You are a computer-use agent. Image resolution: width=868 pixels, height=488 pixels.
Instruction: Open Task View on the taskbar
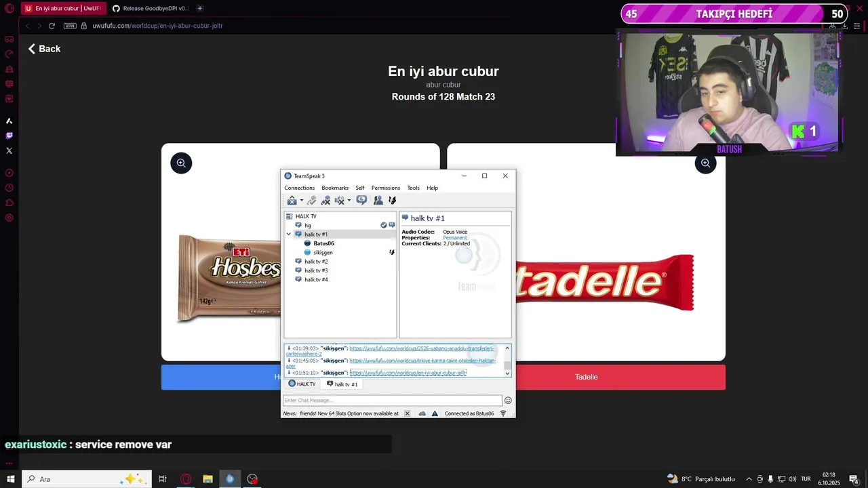[163, 479]
